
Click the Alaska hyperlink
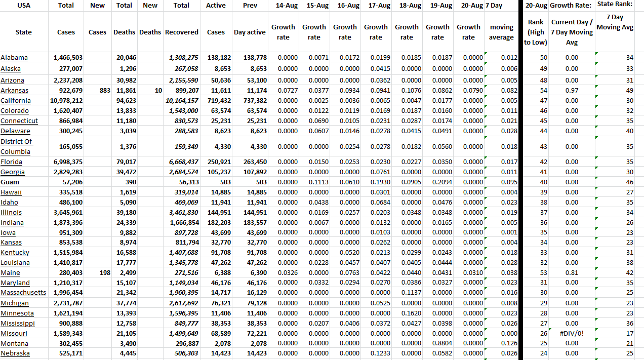coord(11,68)
